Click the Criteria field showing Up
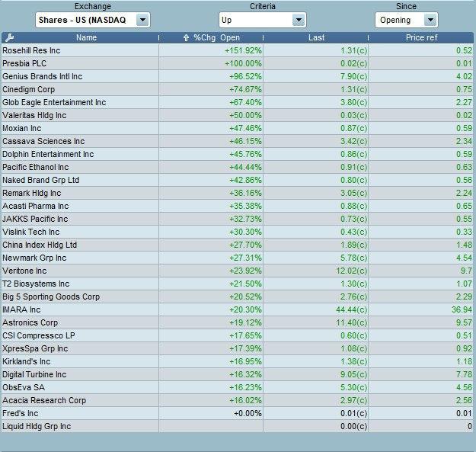The image size is (476, 452). point(262,20)
